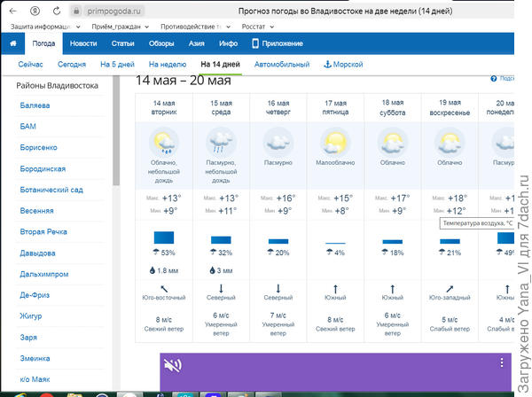Open the Ботанический сад district link
The width and height of the screenshot is (532, 397).
click(51, 190)
